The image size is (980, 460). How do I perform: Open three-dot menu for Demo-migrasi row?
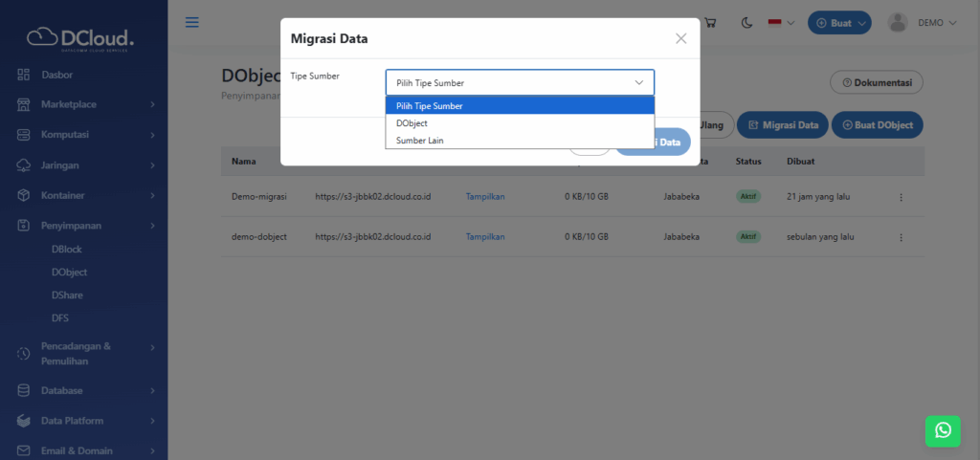click(900, 197)
